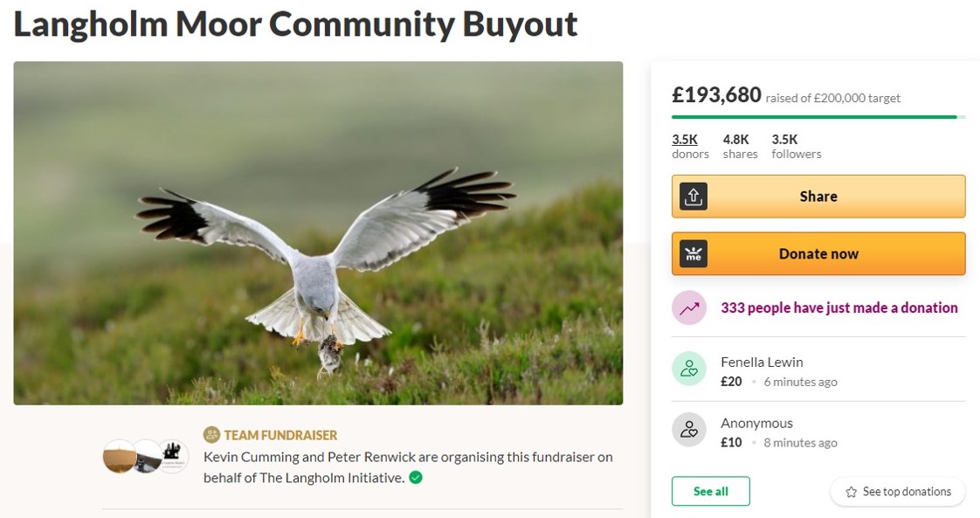Open the 3.5K donors link
The width and height of the screenshot is (980, 518).
[685, 140]
